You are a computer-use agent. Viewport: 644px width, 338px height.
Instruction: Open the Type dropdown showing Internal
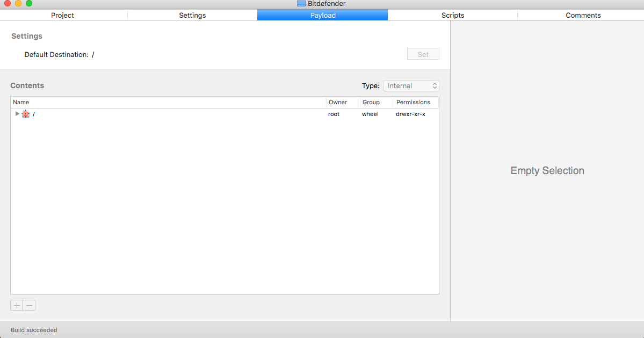click(411, 85)
